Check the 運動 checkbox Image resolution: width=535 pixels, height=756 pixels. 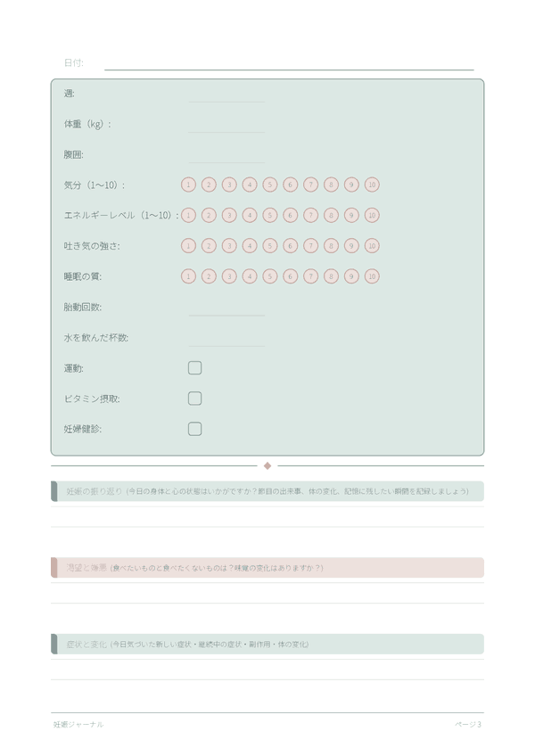[x=194, y=368]
